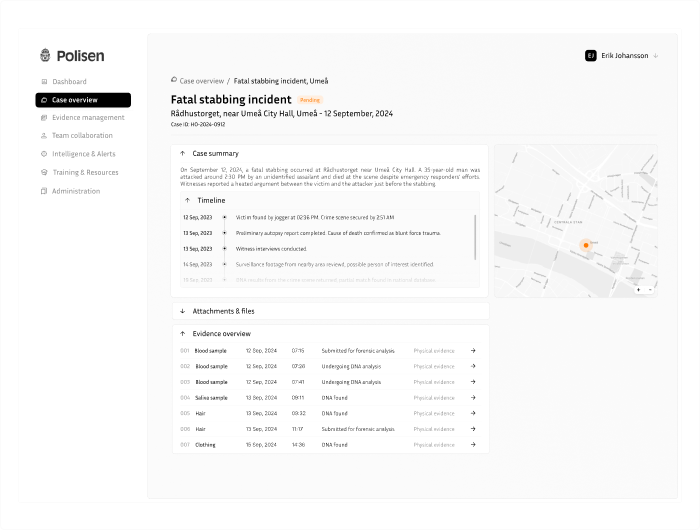Zoom out the map with minus button

pyautogui.click(x=650, y=290)
